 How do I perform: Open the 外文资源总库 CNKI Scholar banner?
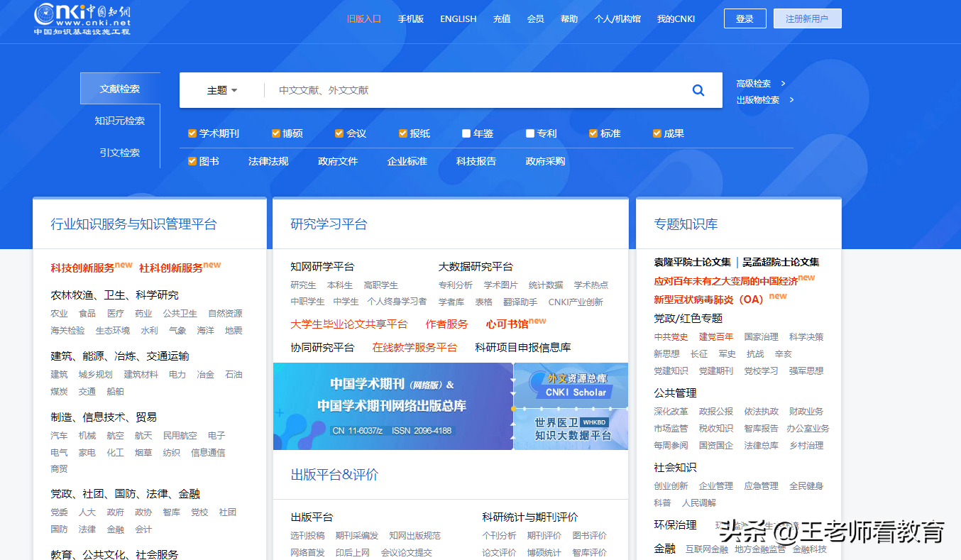pyautogui.click(x=571, y=385)
